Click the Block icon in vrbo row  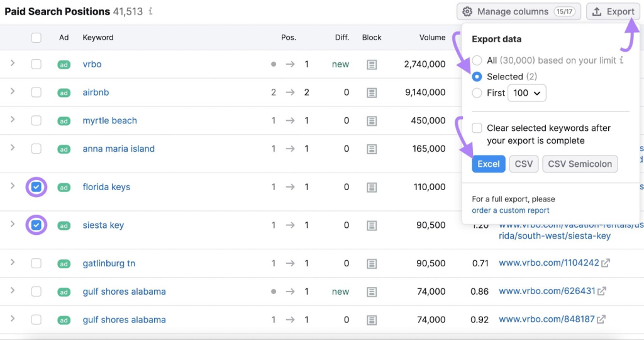pyautogui.click(x=372, y=64)
